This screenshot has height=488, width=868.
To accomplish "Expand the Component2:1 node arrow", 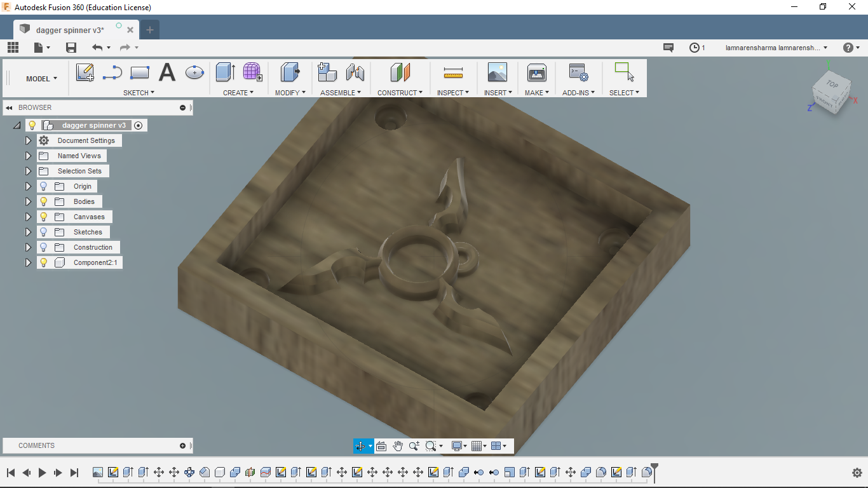I will point(28,262).
